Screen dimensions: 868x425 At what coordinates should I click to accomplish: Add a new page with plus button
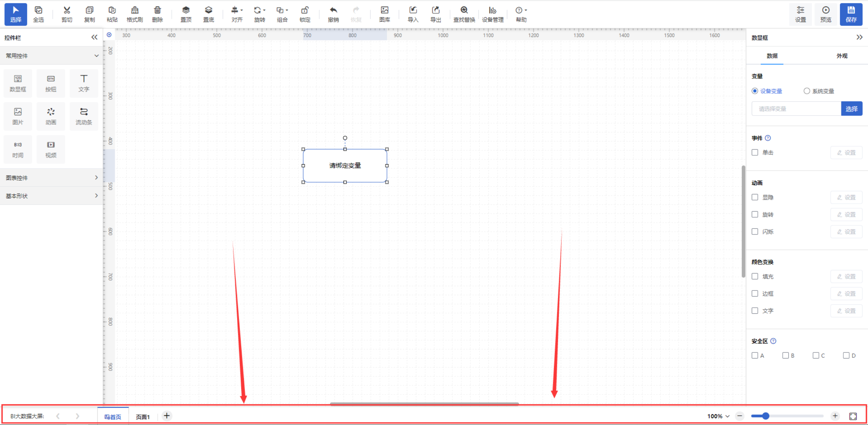[167, 416]
